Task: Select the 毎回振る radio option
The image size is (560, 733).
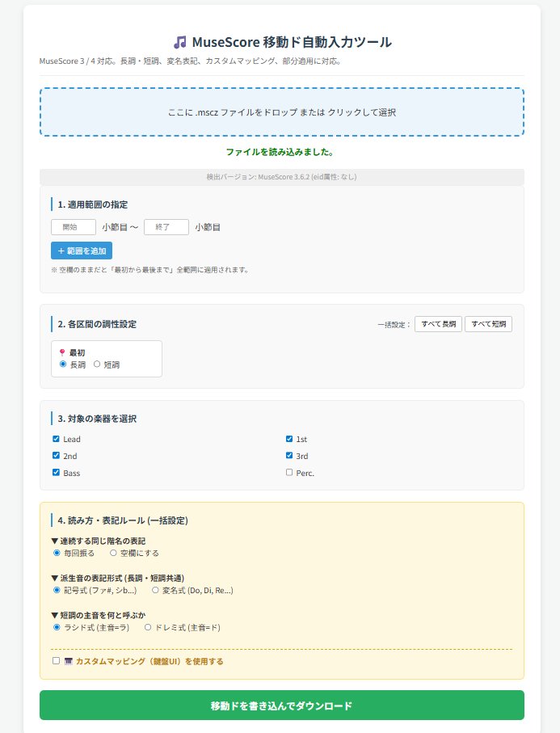Action: (x=57, y=553)
